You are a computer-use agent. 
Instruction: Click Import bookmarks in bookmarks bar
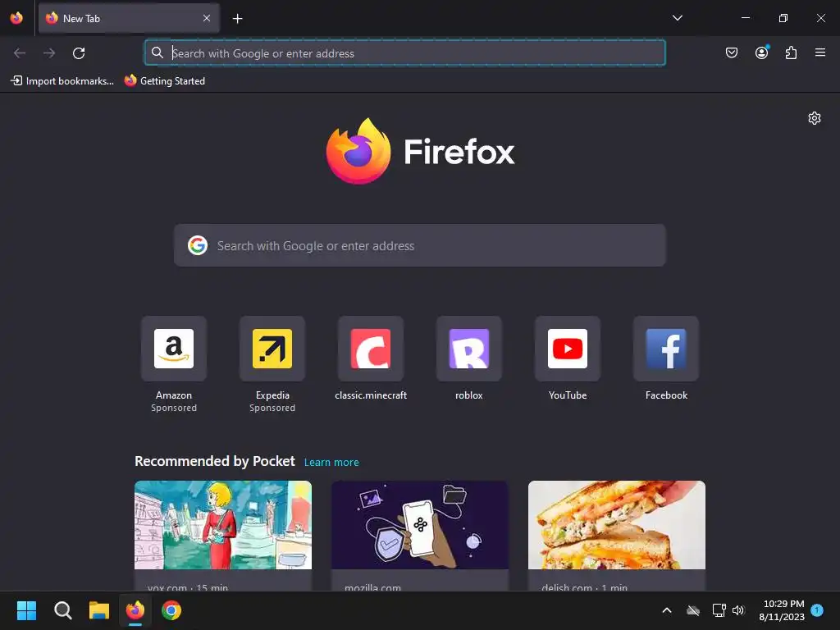62,81
